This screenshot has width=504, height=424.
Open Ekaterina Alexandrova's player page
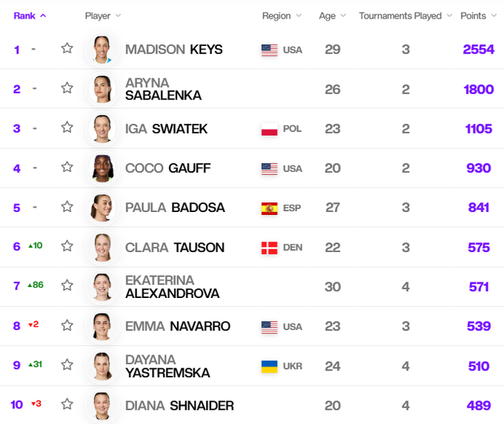(172, 287)
